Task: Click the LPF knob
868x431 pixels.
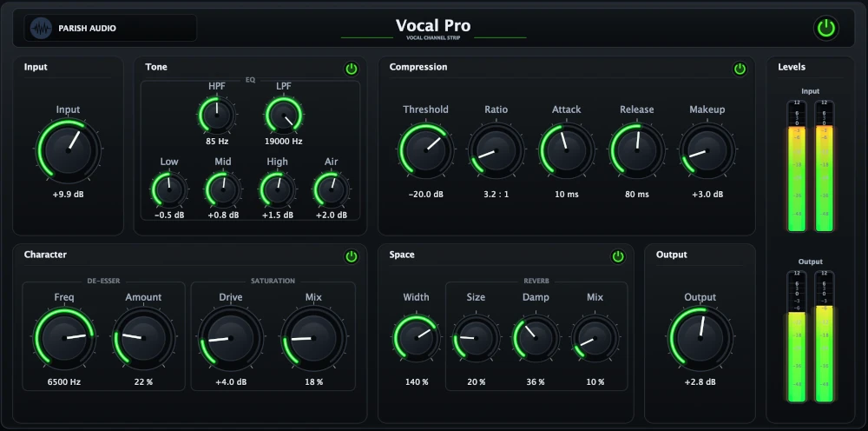Action: tap(284, 115)
